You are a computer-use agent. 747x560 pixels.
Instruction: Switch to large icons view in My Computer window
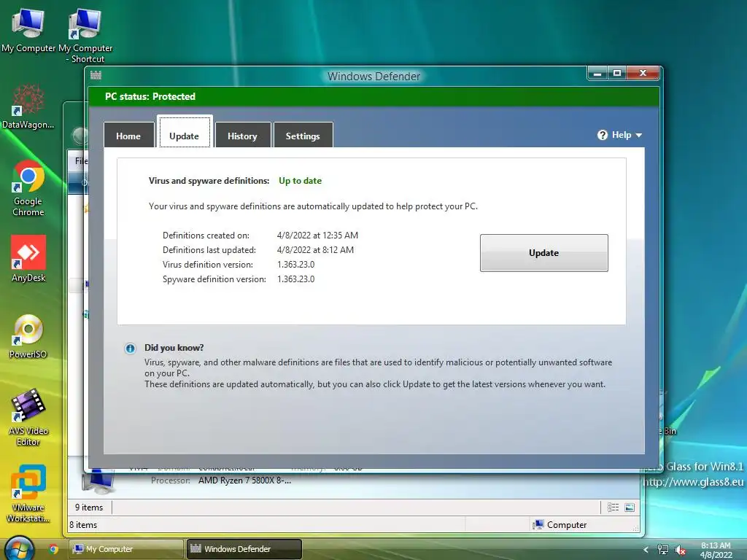[630, 507]
